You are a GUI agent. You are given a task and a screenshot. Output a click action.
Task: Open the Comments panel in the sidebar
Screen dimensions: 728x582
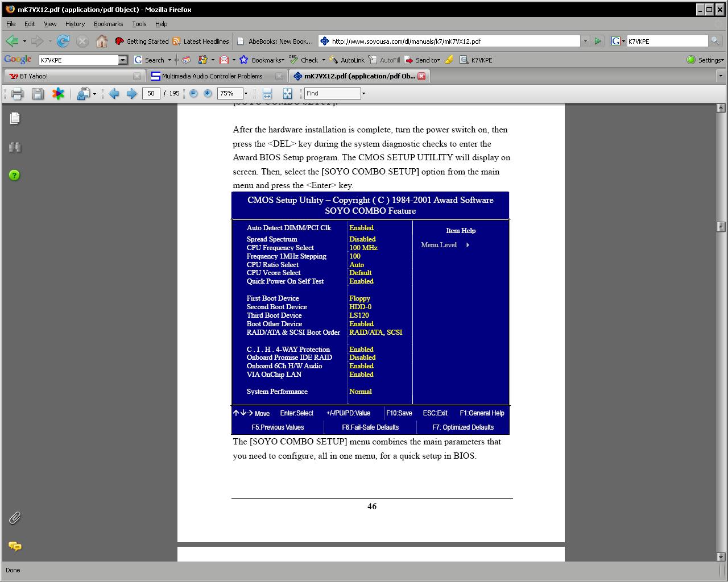[15, 546]
